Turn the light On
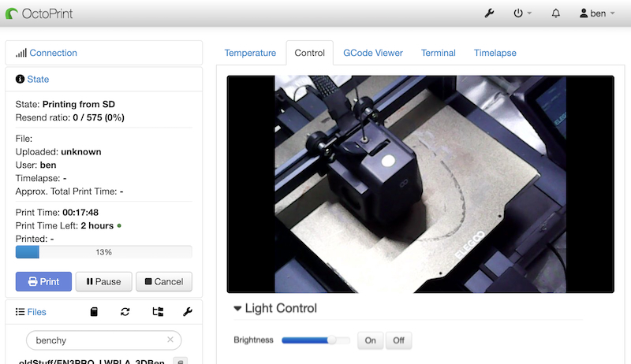Viewport: 631px width, 364px height. pos(369,340)
